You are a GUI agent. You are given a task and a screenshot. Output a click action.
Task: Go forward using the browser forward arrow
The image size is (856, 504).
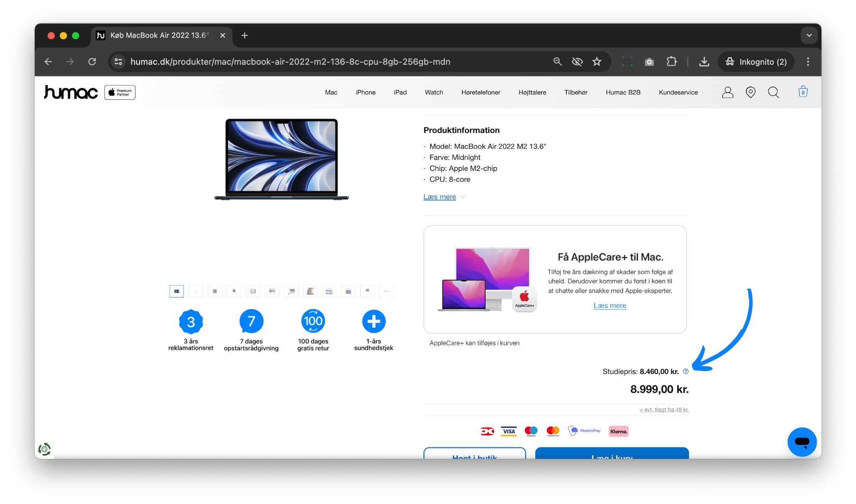tap(70, 62)
